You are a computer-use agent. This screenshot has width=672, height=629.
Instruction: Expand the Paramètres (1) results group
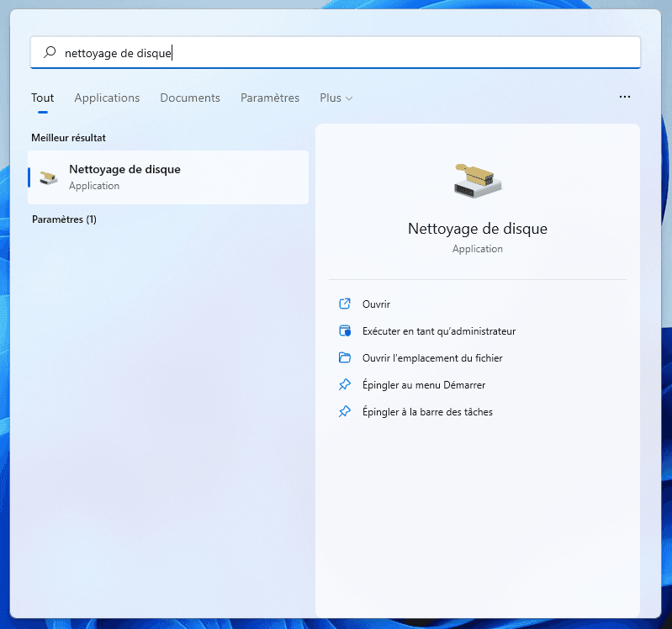point(64,219)
